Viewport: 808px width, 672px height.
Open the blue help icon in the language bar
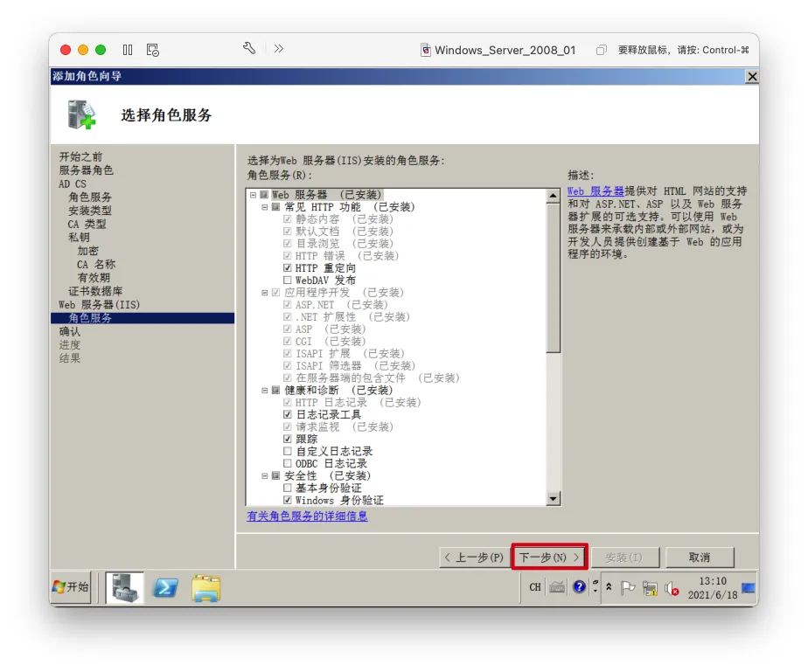pos(579,586)
